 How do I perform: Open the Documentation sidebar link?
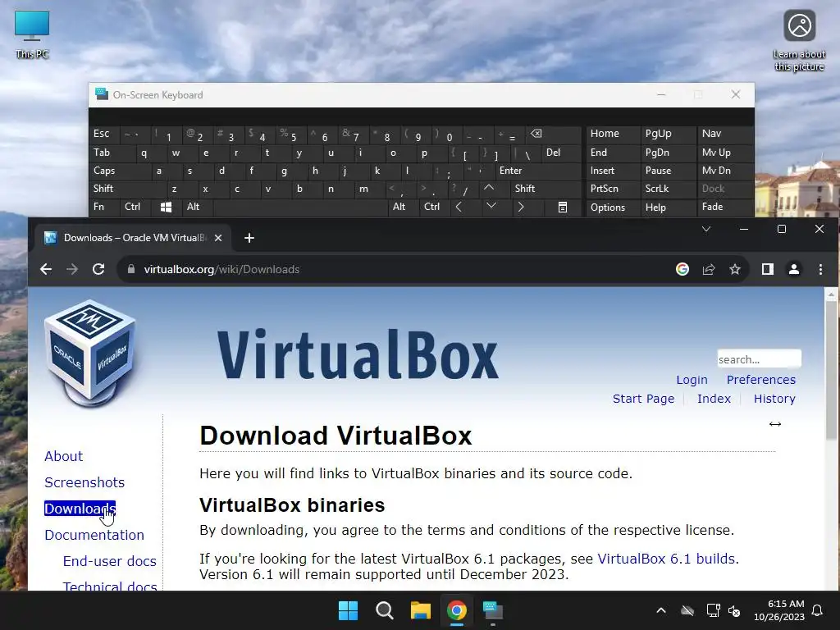coord(94,535)
